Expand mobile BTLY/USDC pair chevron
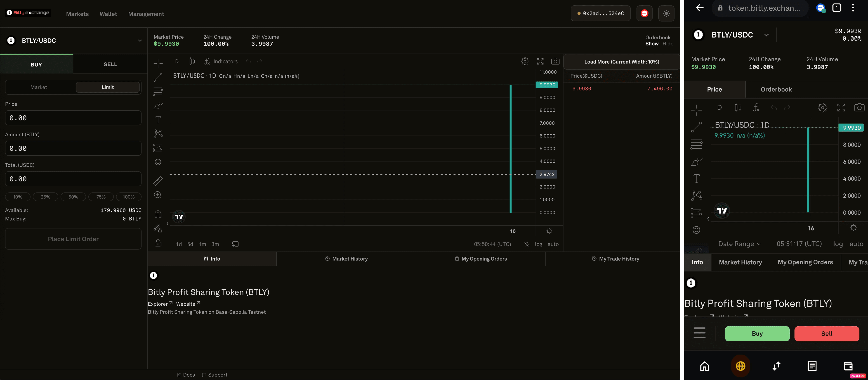Viewport: 868px width, 380px height. [x=767, y=35]
